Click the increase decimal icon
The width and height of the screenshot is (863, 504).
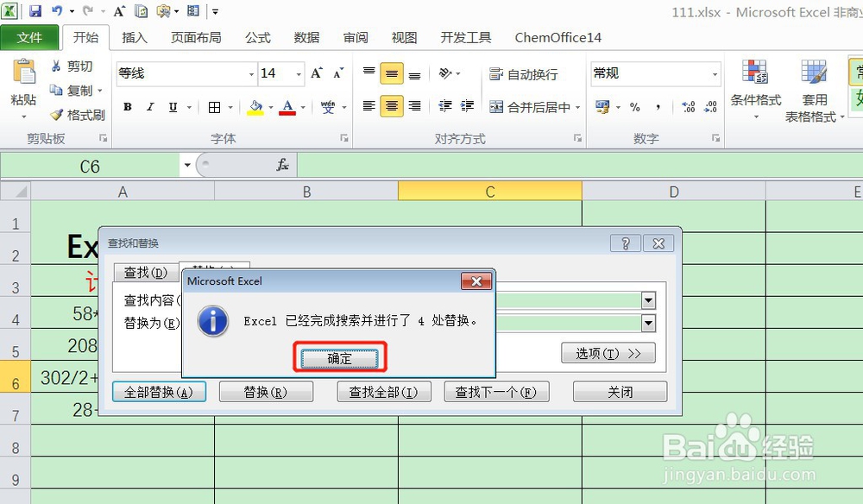point(688,107)
